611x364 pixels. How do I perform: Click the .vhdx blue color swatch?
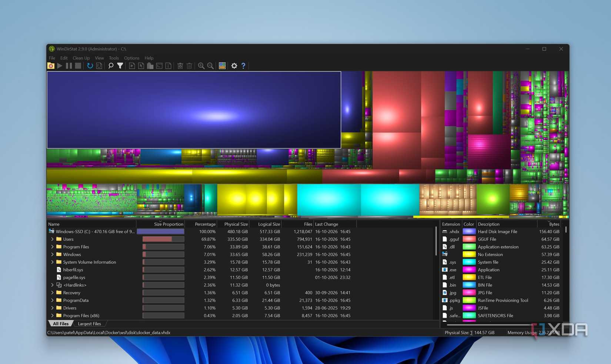[469, 231]
